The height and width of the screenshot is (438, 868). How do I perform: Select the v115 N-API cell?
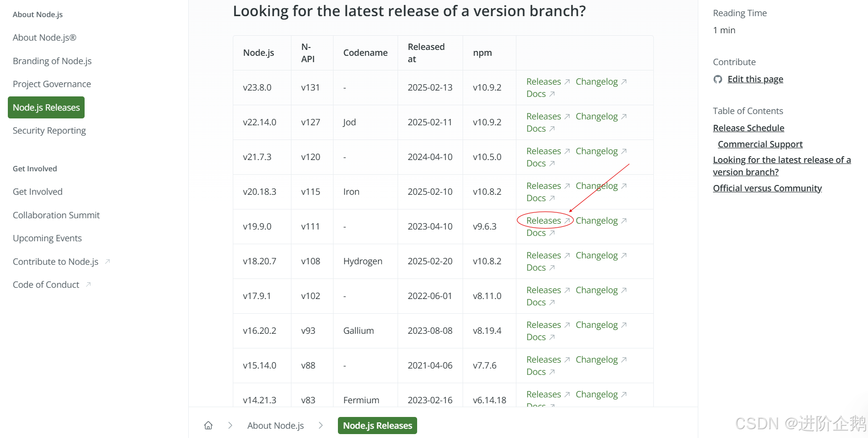point(312,192)
